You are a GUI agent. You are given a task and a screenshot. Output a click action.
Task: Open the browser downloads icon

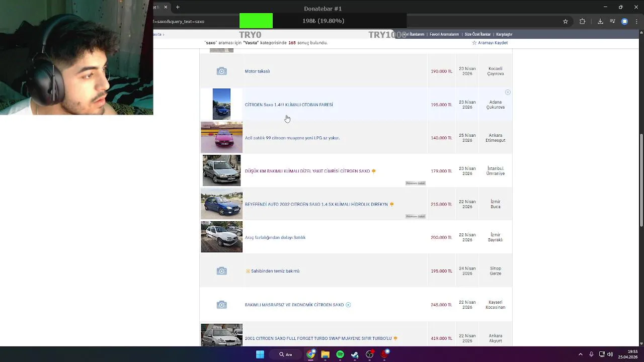pos(600,22)
